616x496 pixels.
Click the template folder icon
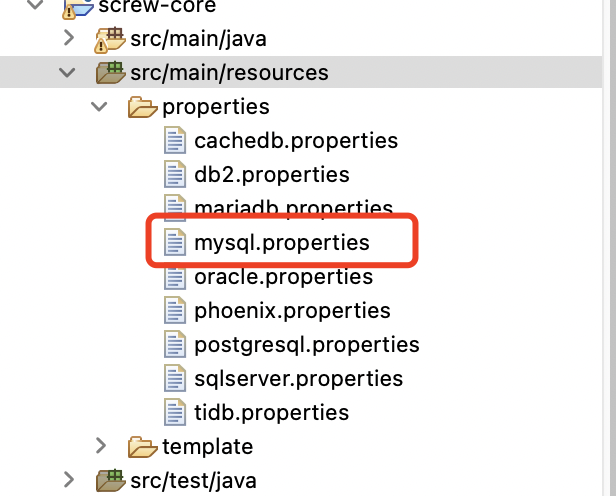coord(142,447)
